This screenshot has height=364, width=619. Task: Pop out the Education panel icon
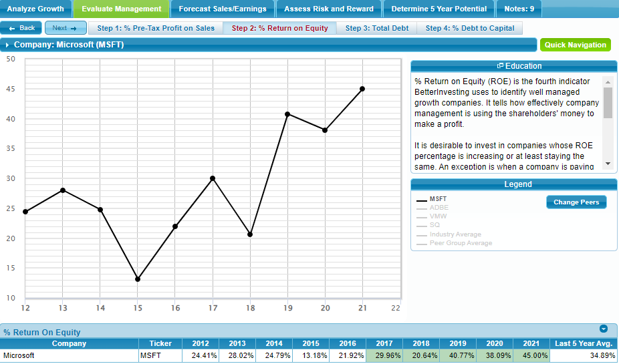[x=500, y=66]
